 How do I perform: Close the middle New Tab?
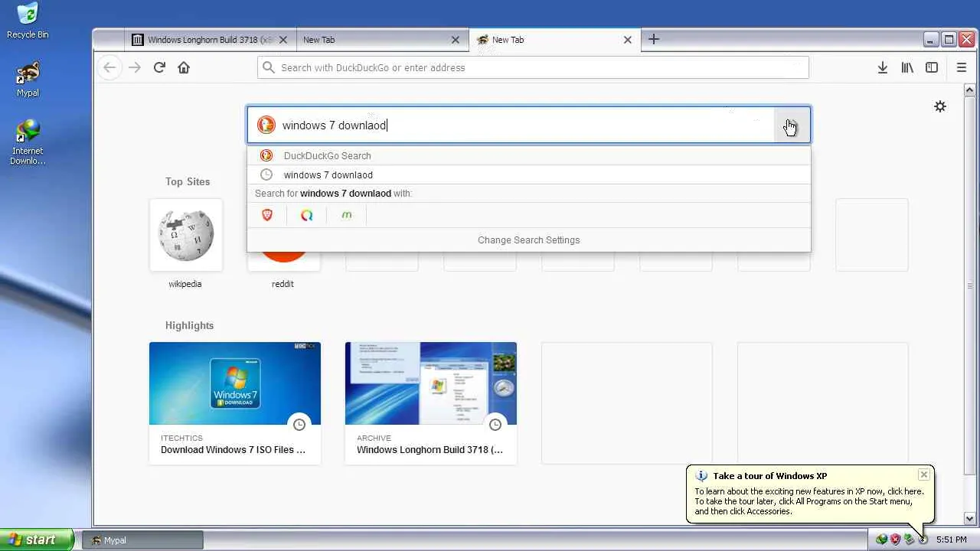click(456, 40)
